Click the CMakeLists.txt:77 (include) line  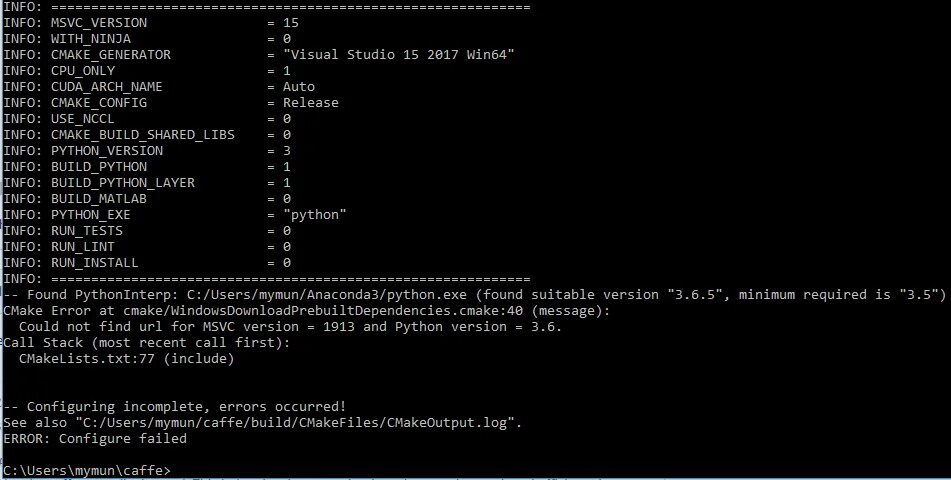(x=126, y=359)
